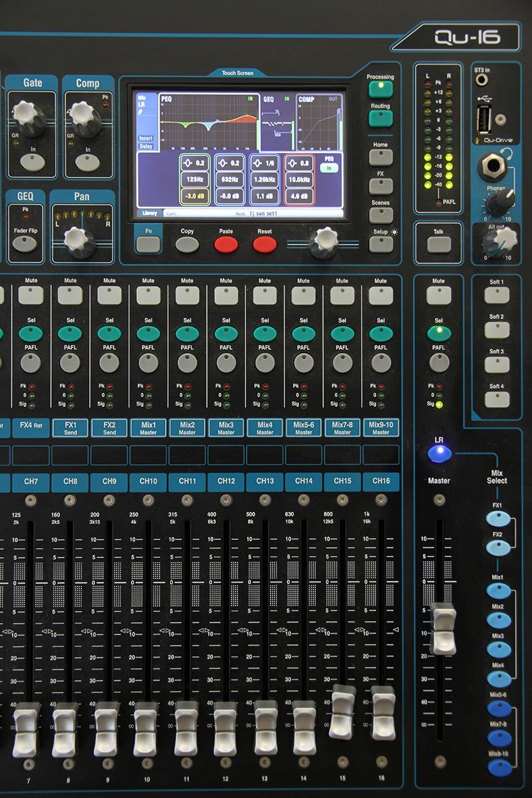
Task: Touch the Comp threshold knob
Action: [x=85, y=118]
